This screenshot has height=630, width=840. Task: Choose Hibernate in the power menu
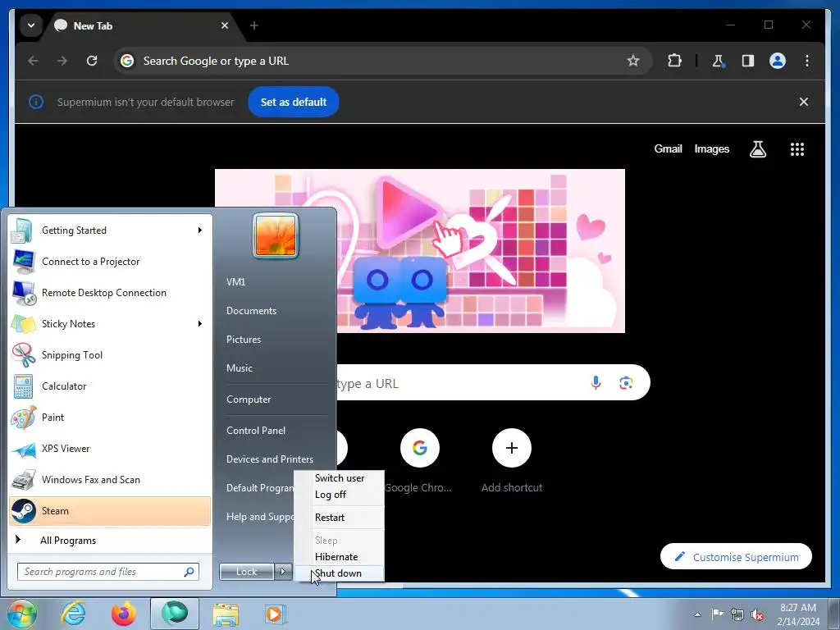coord(339,557)
